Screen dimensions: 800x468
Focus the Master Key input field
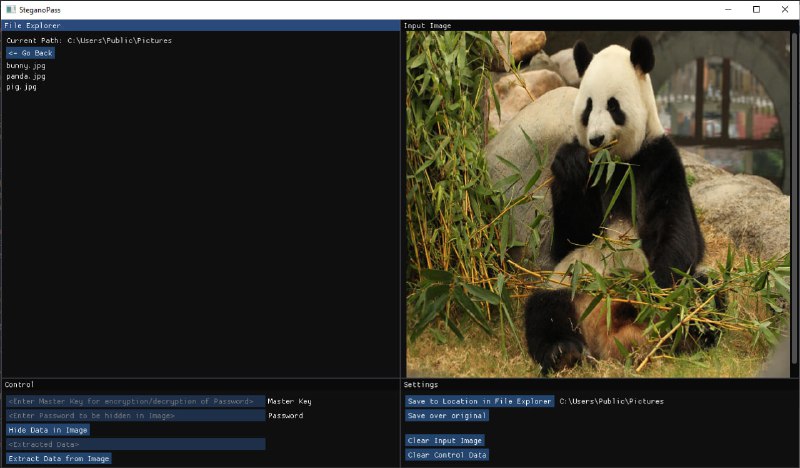135,401
